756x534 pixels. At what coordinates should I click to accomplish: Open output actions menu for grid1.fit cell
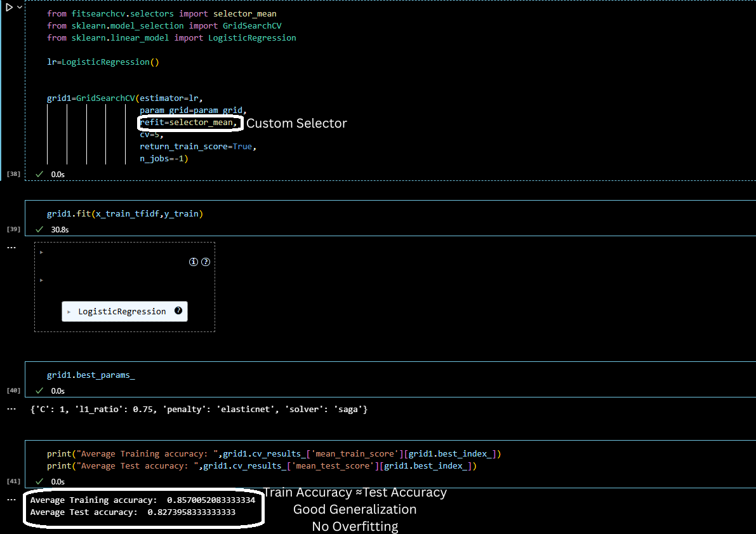tap(11, 248)
